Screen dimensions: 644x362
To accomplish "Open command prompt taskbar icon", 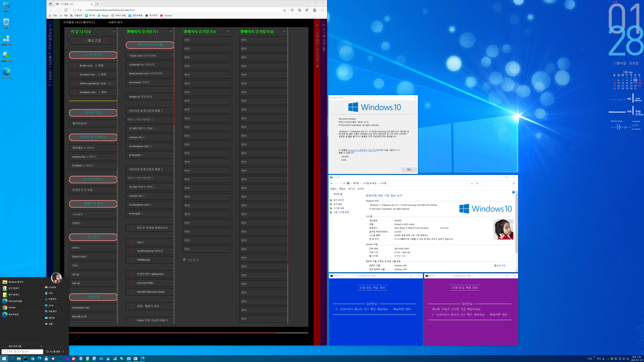I will click(25, 358).
